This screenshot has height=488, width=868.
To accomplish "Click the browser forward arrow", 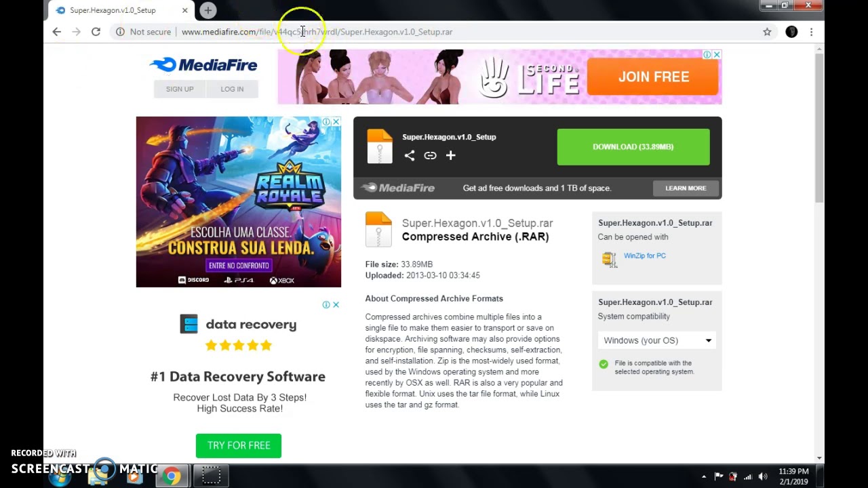I will point(76,32).
